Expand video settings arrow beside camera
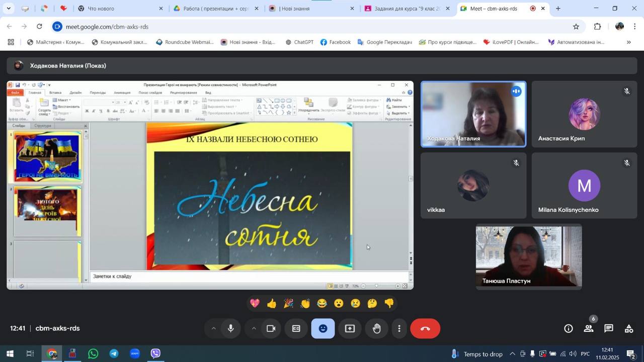The image size is (644, 362). [x=254, y=329]
